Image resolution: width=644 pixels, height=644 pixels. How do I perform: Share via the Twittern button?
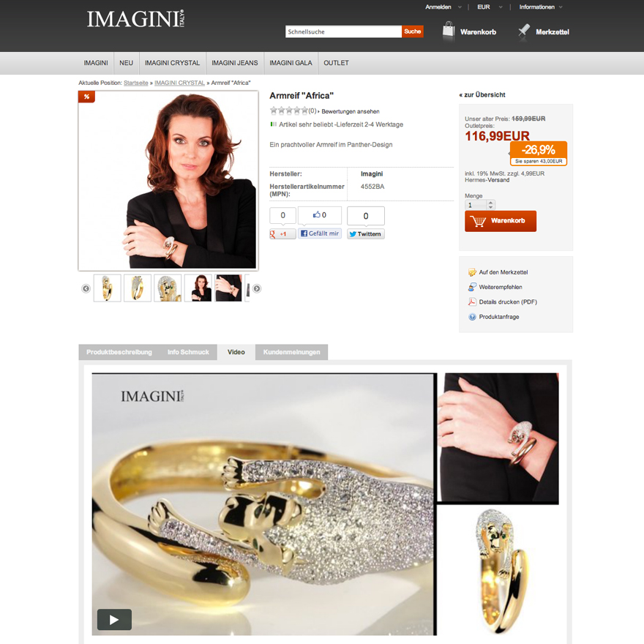pyautogui.click(x=365, y=233)
